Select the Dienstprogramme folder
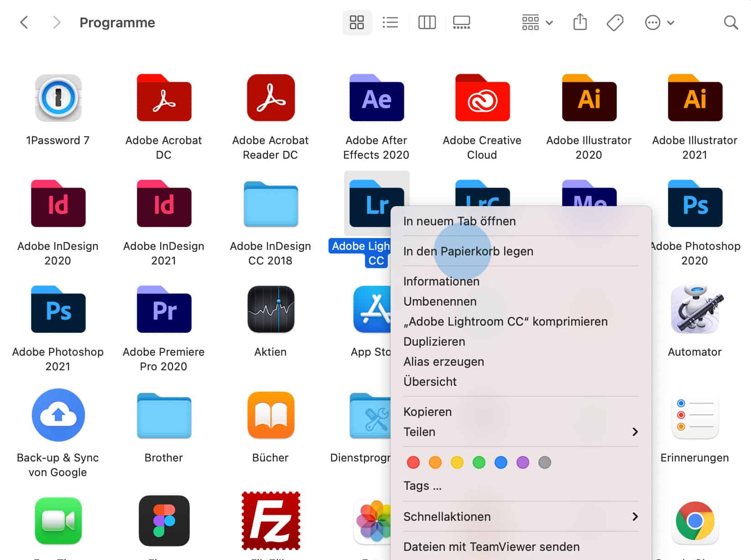This screenshot has height=560, width=751. tap(370, 415)
